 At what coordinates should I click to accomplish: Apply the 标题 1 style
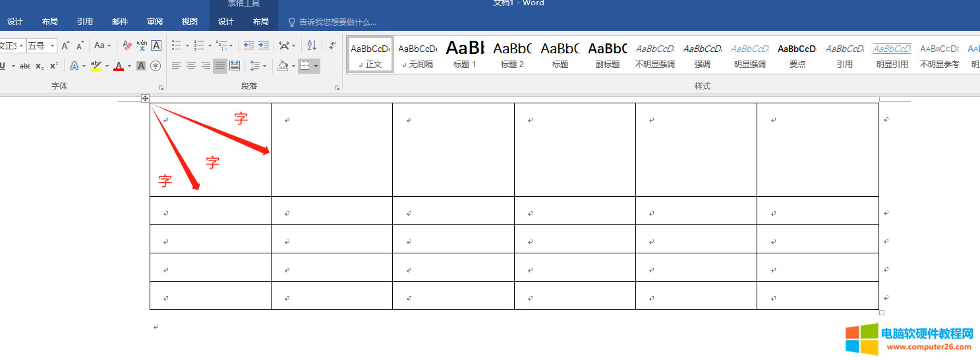465,55
